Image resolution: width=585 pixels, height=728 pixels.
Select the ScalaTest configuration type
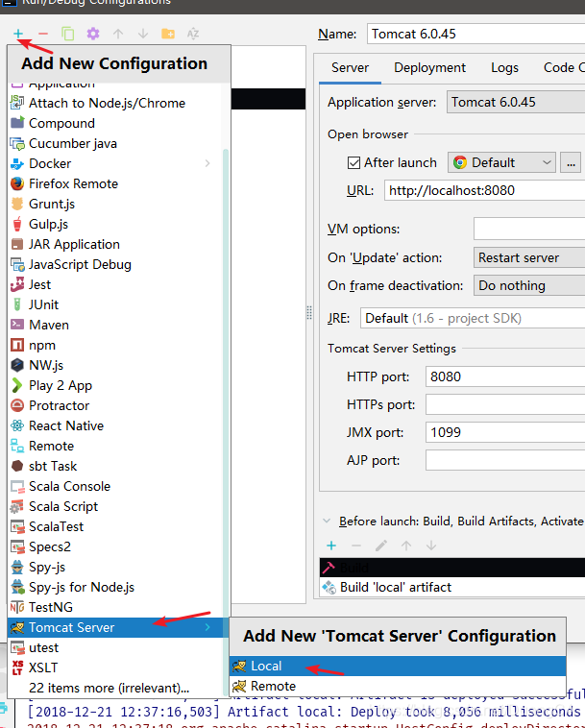click(x=115, y=527)
